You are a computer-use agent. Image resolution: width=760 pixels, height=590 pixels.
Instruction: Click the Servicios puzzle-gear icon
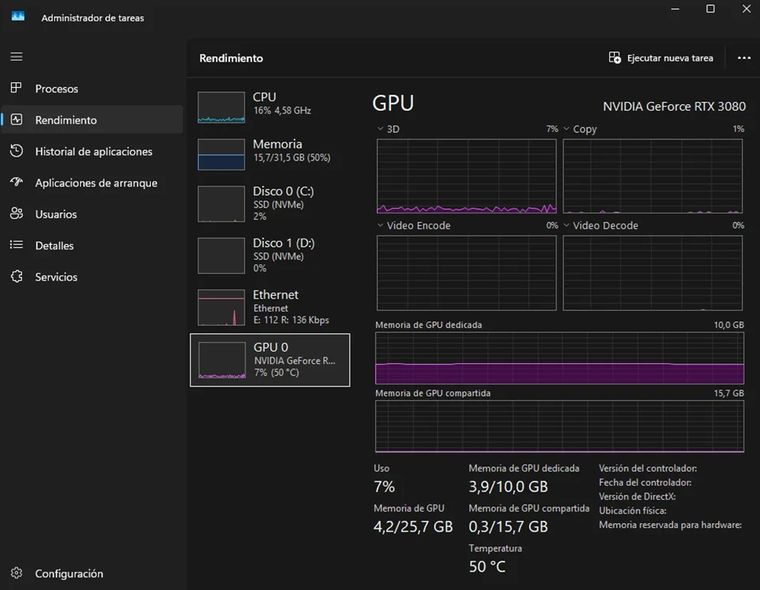[x=16, y=276]
